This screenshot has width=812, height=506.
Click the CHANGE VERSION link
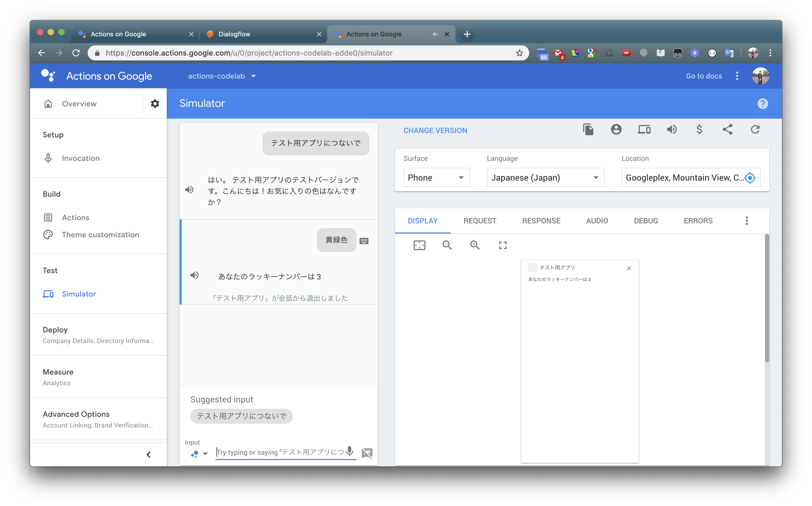[435, 131]
